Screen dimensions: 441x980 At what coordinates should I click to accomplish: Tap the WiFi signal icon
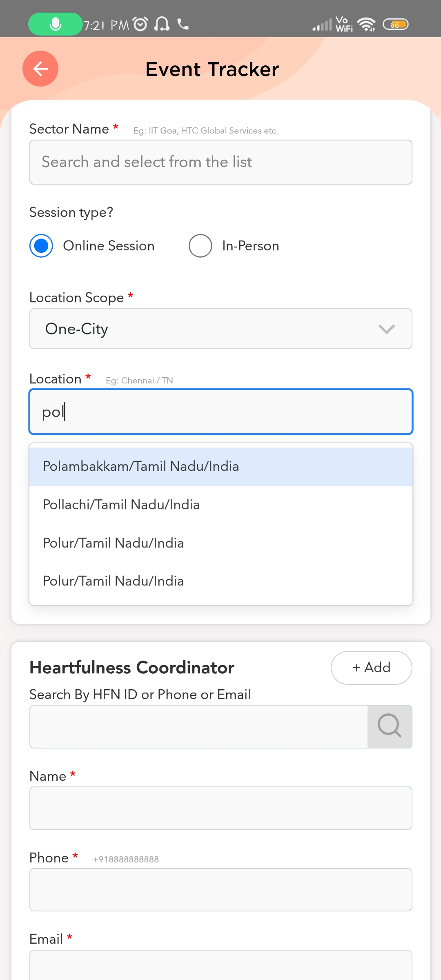(x=366, y=24)
